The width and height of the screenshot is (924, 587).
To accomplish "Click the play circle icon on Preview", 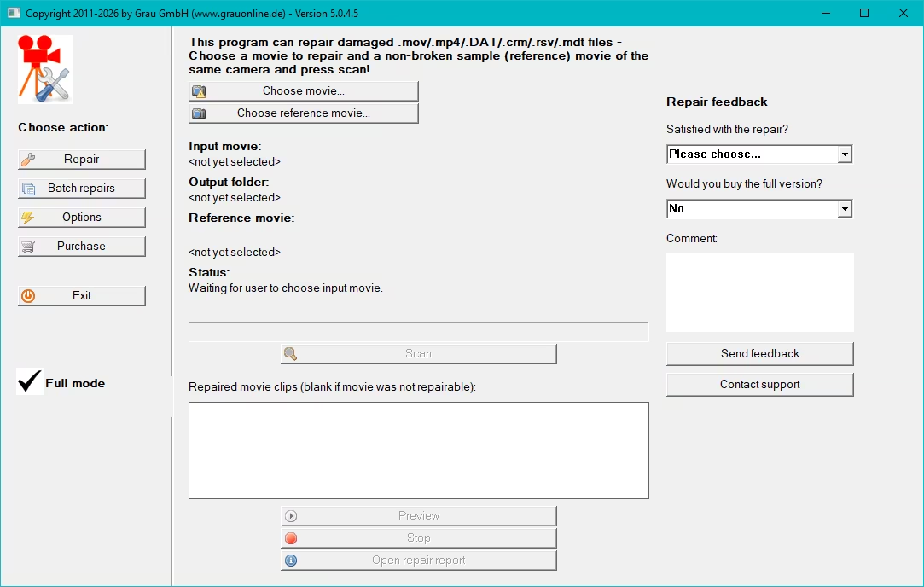I will point(291,516).
